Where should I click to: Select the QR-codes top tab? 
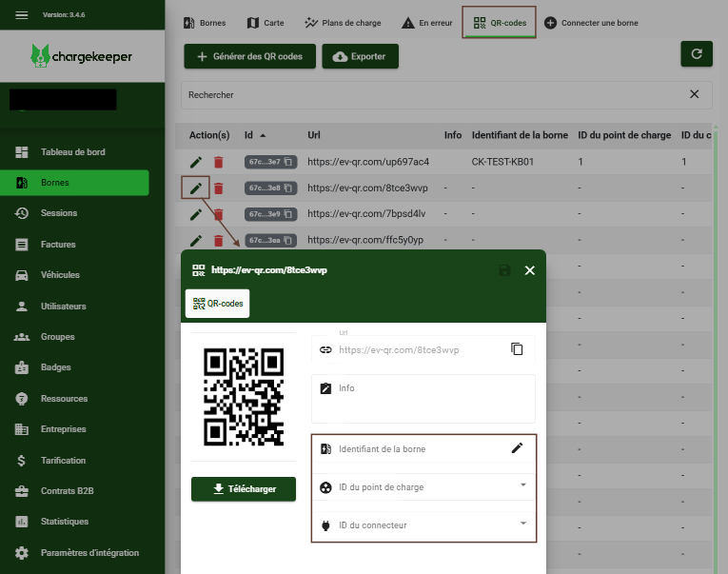pyautogui.click(x=499, y=23)
